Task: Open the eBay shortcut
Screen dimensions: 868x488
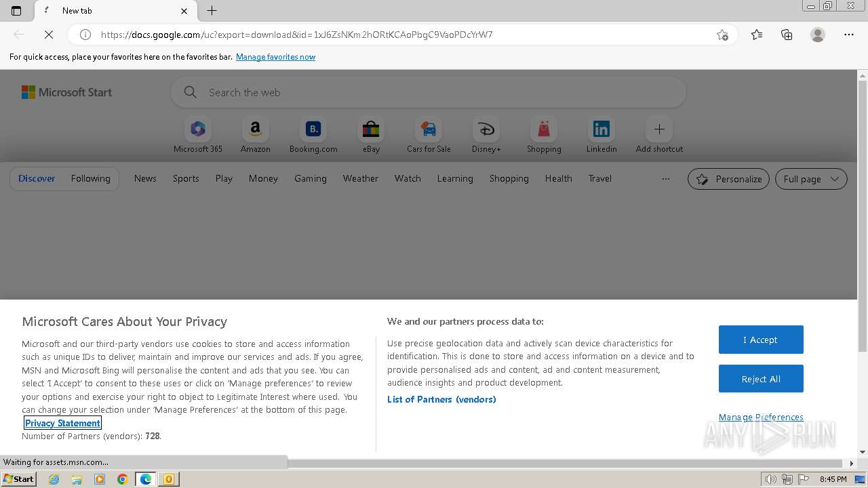Action: click(371, 136)
